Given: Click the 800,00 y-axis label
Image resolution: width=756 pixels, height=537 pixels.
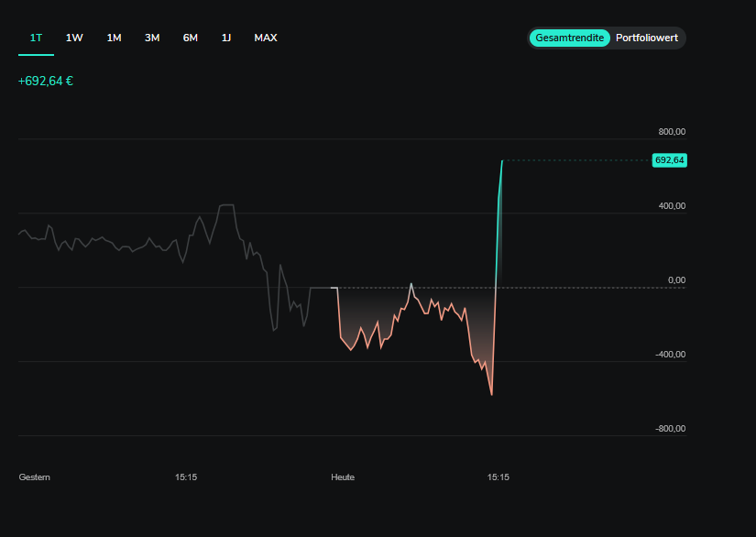Looking at the screenshot, I should click(670, 131).
